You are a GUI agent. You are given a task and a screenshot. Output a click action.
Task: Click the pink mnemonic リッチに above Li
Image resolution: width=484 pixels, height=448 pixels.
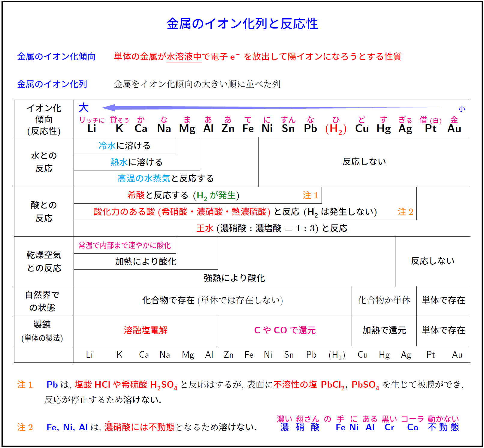click(x=92, y=120)
